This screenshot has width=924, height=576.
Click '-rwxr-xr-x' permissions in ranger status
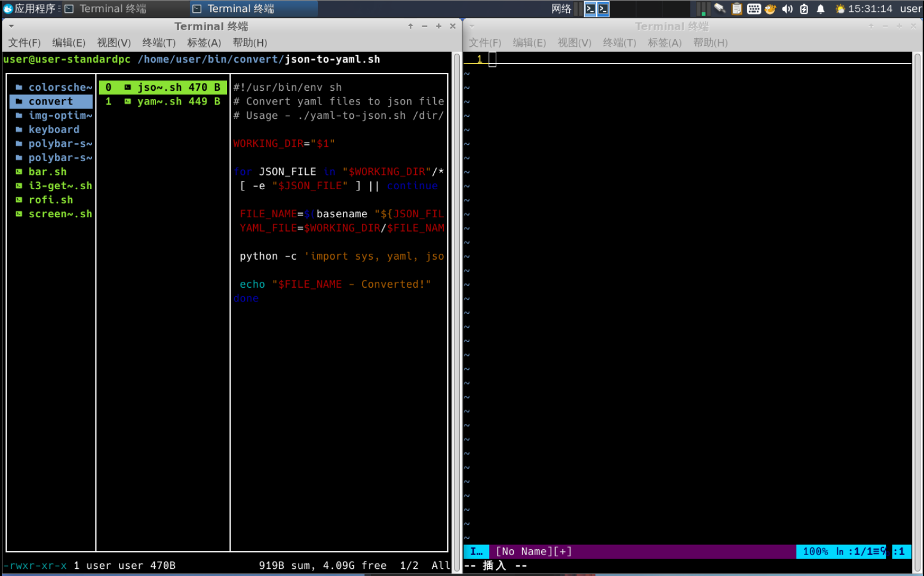pyautogui.click(x=35, y=565)
